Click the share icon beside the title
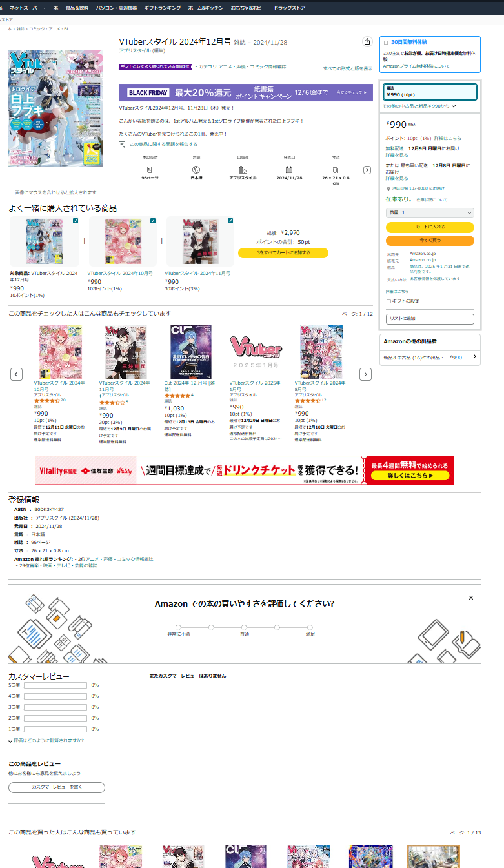 pyautogui.click(x=367, y=41)
